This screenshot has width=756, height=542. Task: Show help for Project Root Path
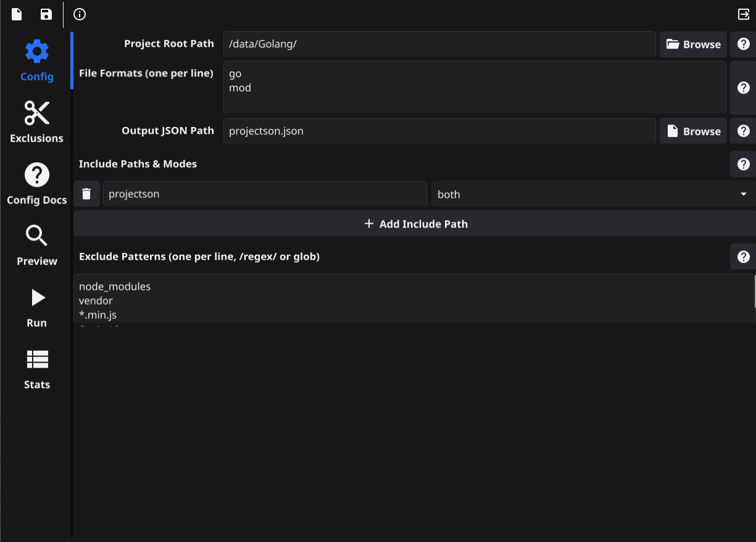[x=743, y=44]
